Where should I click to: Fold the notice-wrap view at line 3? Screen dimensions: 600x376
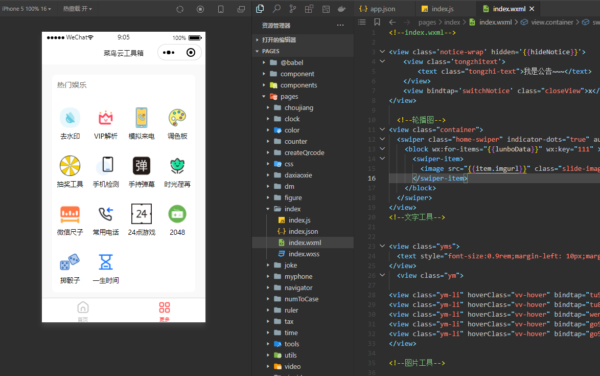pyautogui.click(x=382, y=51)
